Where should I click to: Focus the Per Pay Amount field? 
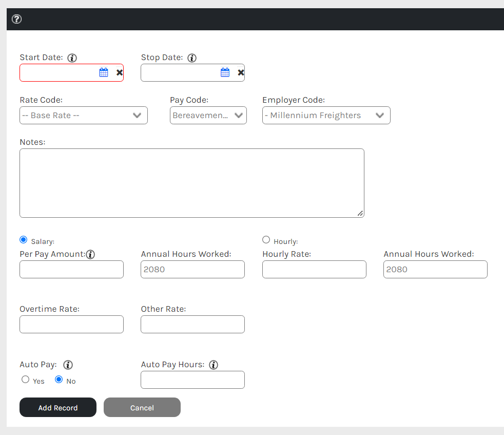(72, 269)
